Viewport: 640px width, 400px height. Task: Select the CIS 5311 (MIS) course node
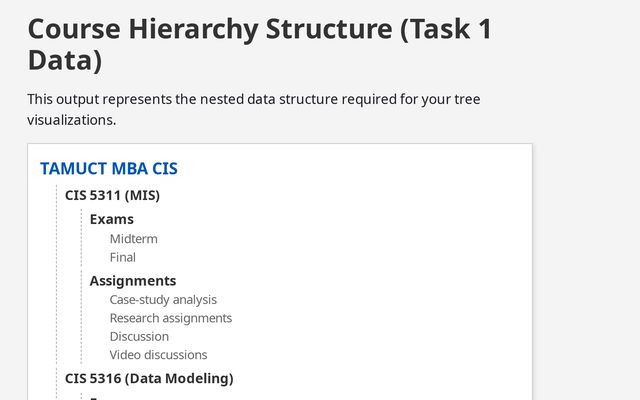tap(112, 195)
